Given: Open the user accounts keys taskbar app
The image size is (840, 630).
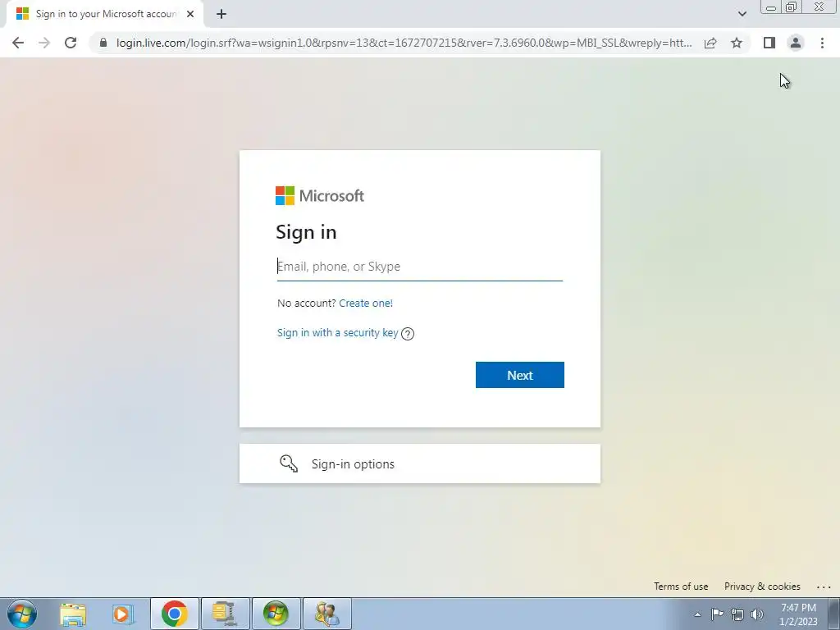Looking at the screenshot, I should coord(326,614).
